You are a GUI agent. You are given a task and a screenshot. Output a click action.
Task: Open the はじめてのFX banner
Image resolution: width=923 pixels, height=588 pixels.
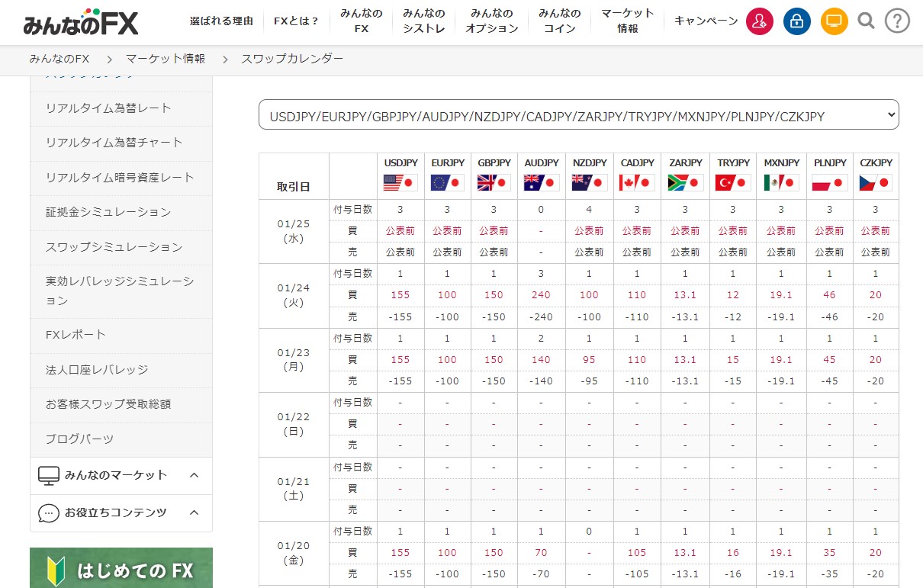tap(121, 568)
